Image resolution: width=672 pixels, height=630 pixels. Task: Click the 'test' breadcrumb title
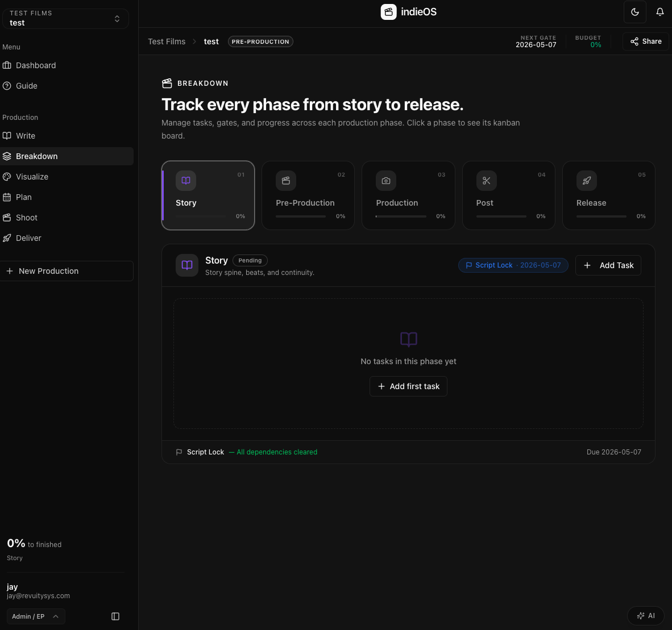pyautogui.click(x=211, y=41)
